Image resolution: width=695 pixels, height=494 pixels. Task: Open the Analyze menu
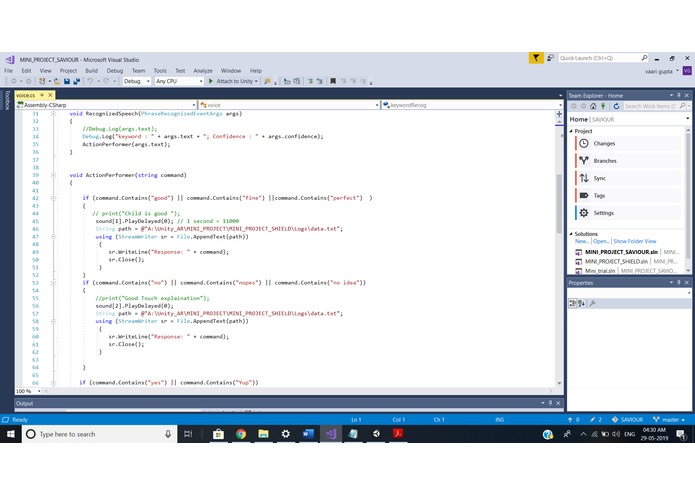(x=203, y=70)
